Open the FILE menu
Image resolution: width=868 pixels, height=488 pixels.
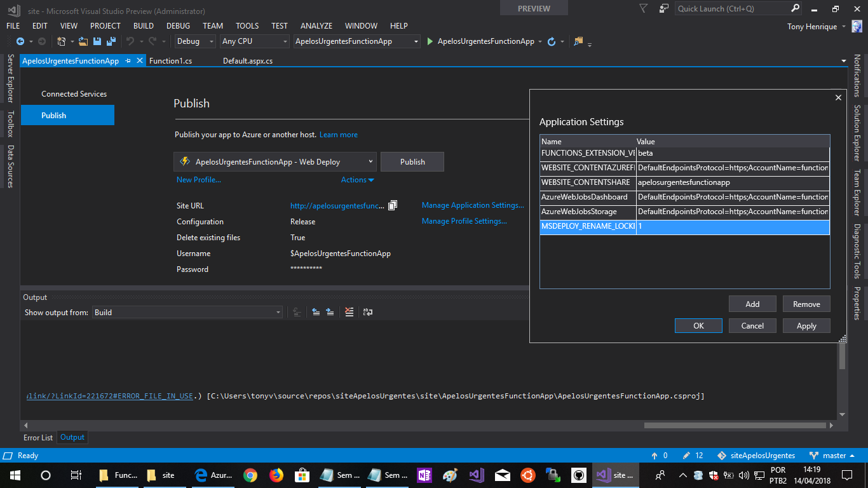coord(13,26)
